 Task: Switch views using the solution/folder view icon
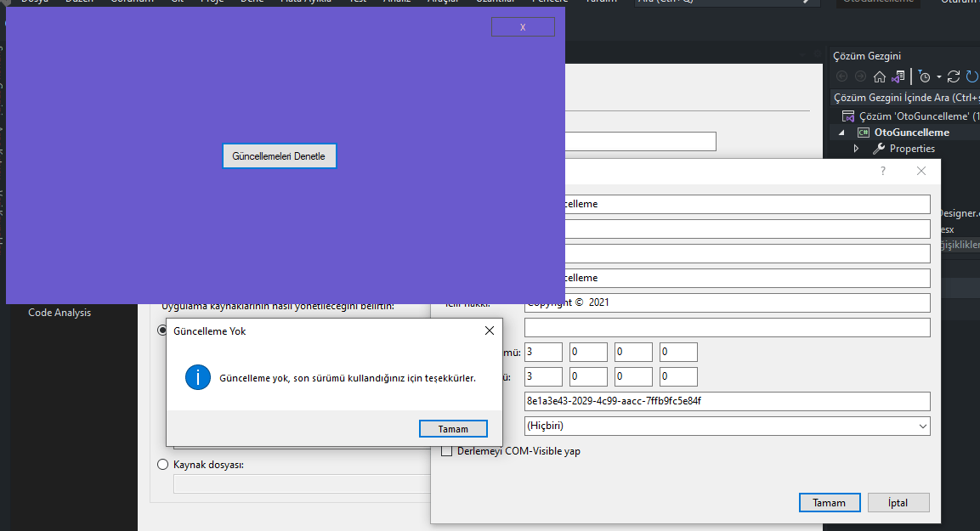click(x=898, y=76)
